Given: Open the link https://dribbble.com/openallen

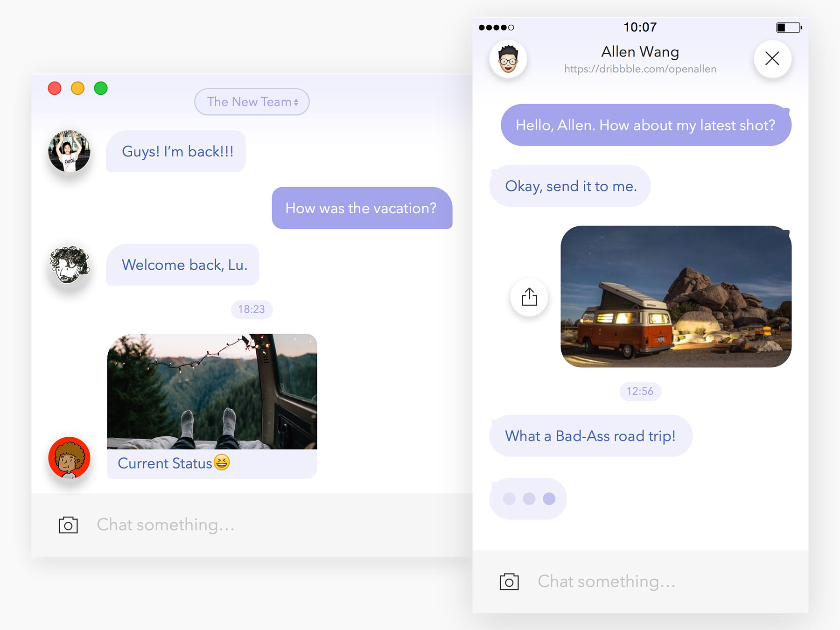Looking at the screenshot, I should click(x=640, y=69).
